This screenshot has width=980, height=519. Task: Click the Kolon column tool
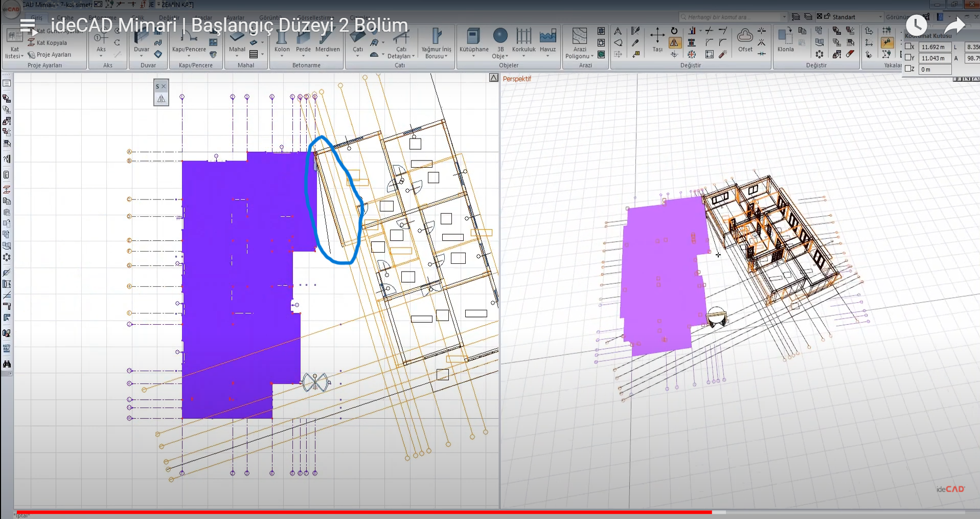click(x=282, y=40)
